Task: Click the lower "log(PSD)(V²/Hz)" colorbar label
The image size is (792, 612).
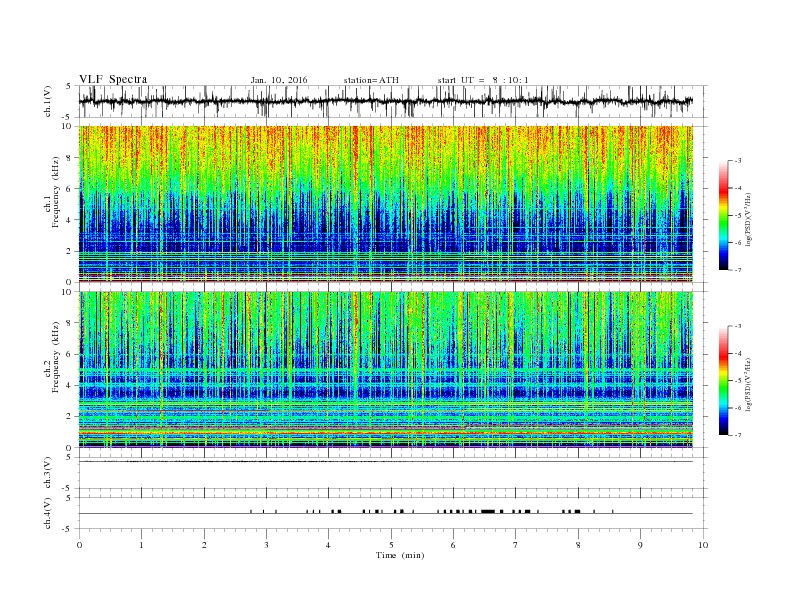Action: click(x=748, y=383)
